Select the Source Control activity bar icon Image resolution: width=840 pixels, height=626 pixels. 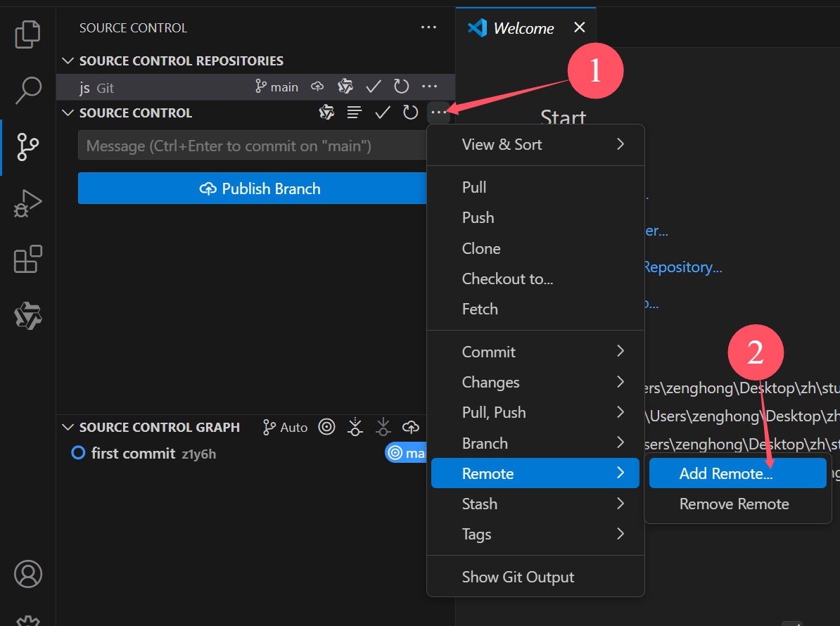28,147
